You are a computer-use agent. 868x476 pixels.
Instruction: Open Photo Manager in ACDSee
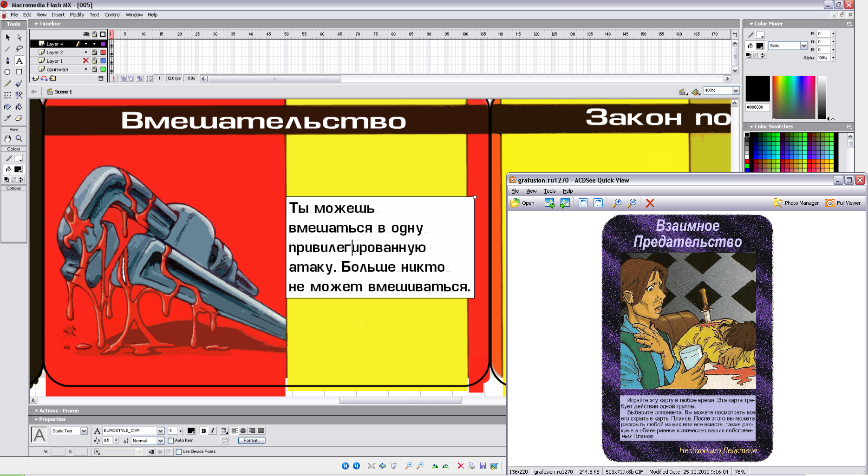tap(796, 203)
